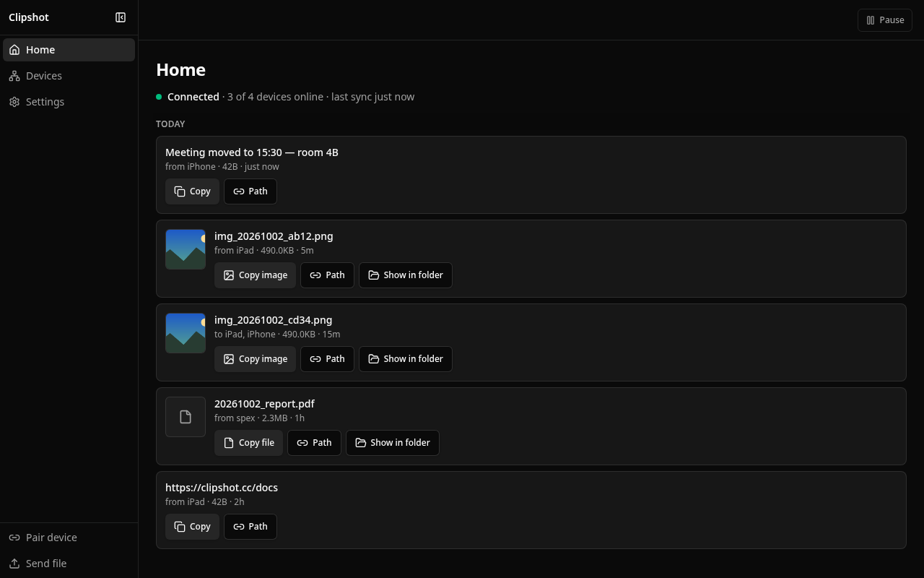Open the Home page in sidebar
The width and height of the screenshot is (924, 578).
click(x=69, y=50)
